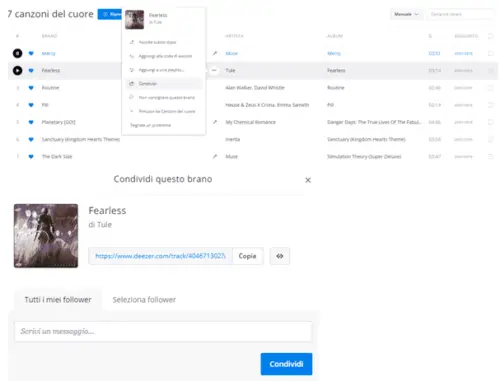
Task: Choose Ascolta subito dopo in the context menu
Action: [x=163, y=42]
